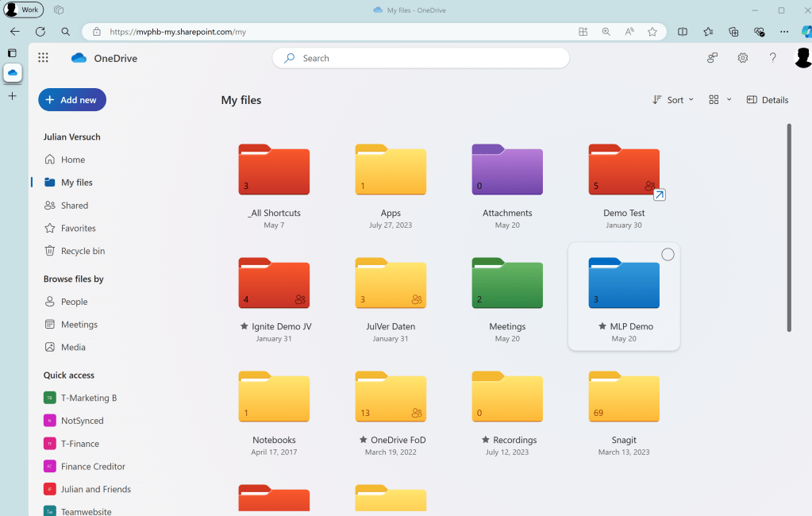Open help with the question mark icon
This screenshot has height=516, width=812.
click(772, 58)
